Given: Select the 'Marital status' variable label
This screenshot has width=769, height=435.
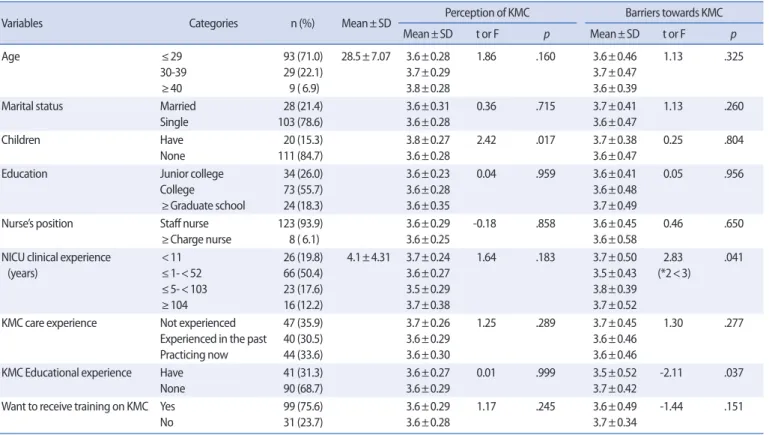Looking at the screenshot, I should (x=32, y=106).
